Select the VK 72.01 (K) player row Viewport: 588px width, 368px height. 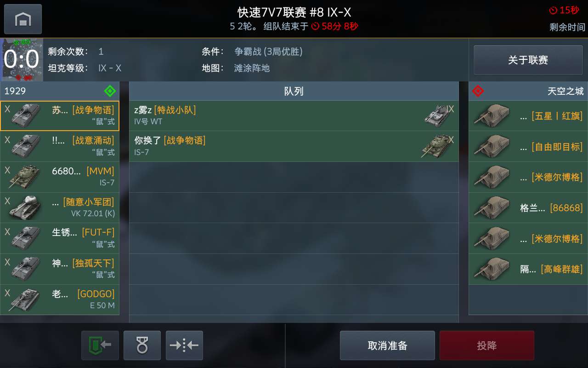[x=60, y=208]
